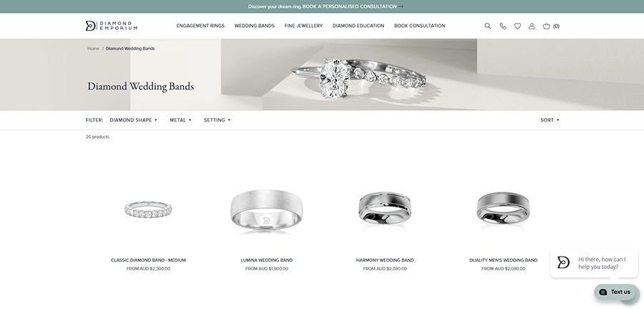Open the Text us chat button
The image size is (644, 309).
(x=615, y=292)
